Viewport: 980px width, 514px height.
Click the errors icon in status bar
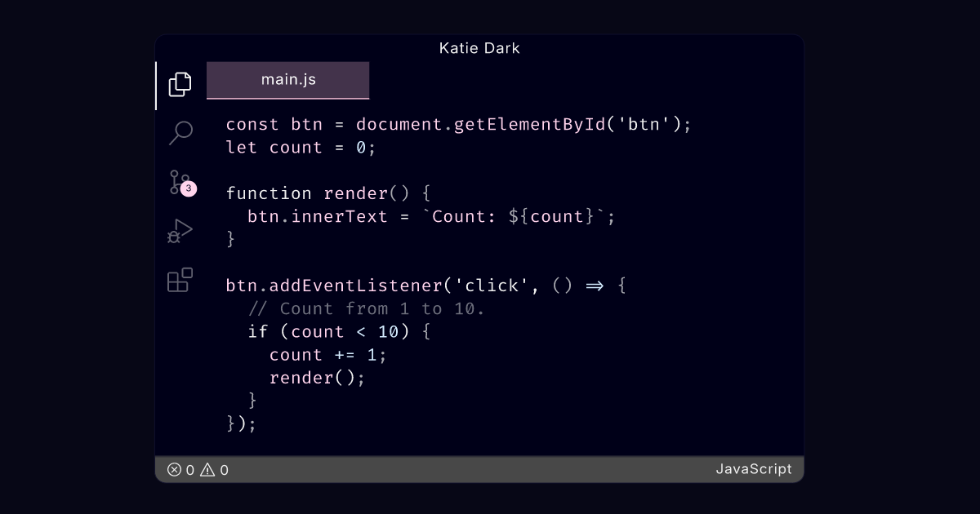tap(174, 469)
